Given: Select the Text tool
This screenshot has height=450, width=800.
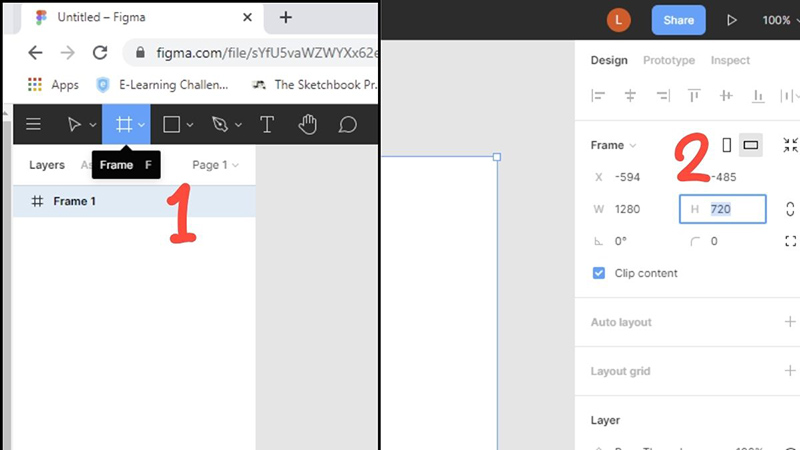Looking at the screenshot, I should (267, 124).
